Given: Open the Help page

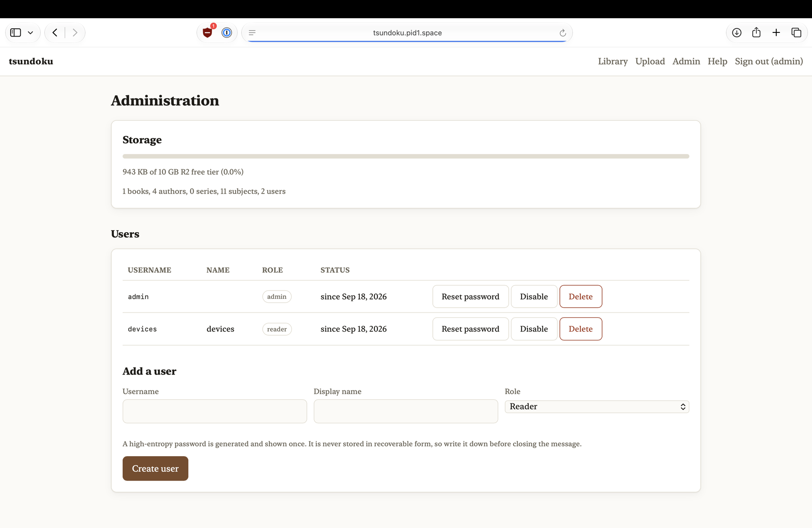Looking at the screenshot, I should click(x=717, y=61).
